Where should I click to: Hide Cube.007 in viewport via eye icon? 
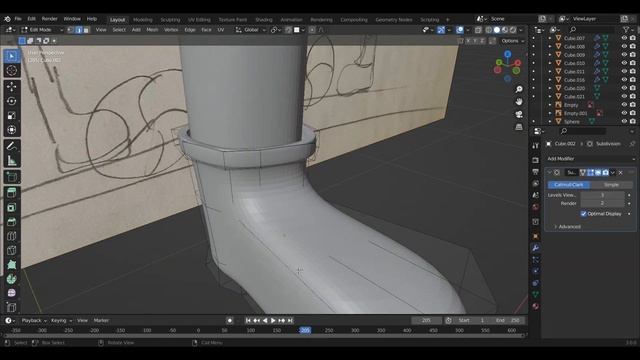click(624, 38)
